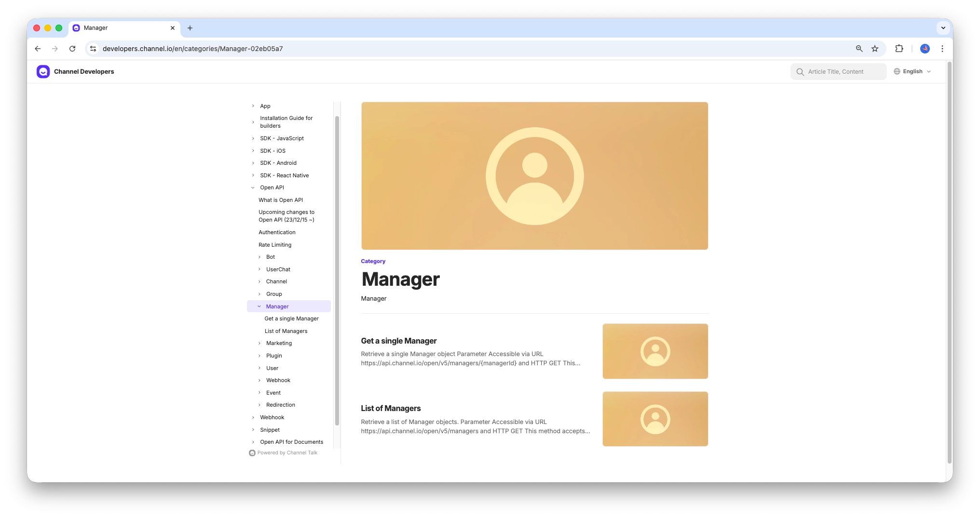Viewport: 980px width, 518px height.
Task: Open the Chrome profile avatar
Action: (925, 49)
